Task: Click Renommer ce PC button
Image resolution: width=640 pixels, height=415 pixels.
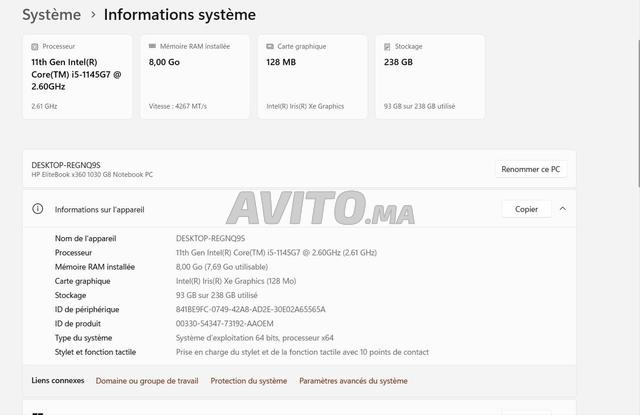Action: tap(531, 169)
